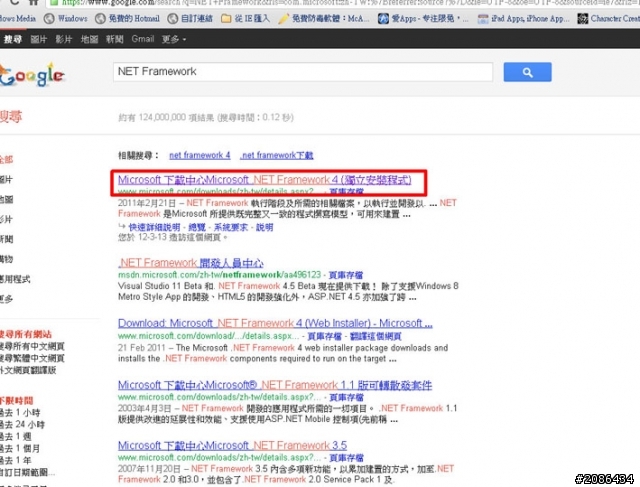Open 自訂日期範圍 time filter option
The height and width of the screenshot is (487, 640).
point(27,472)
